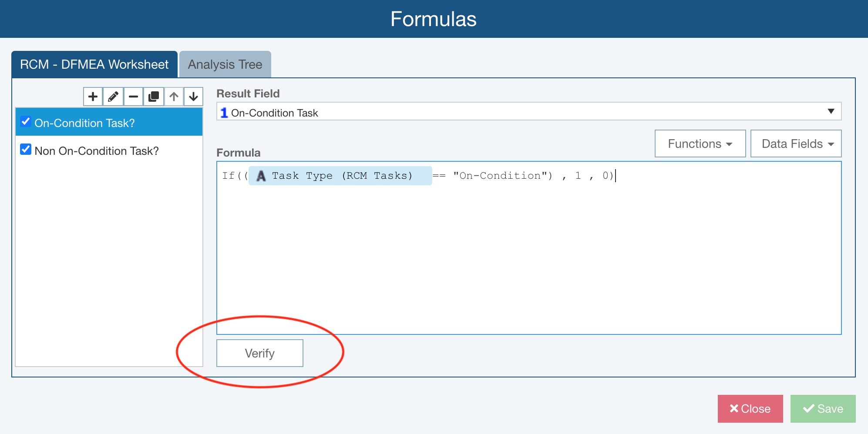Close the Formulas dialog
This screenshot has height=434, width=868.
(x=750, y=409)
